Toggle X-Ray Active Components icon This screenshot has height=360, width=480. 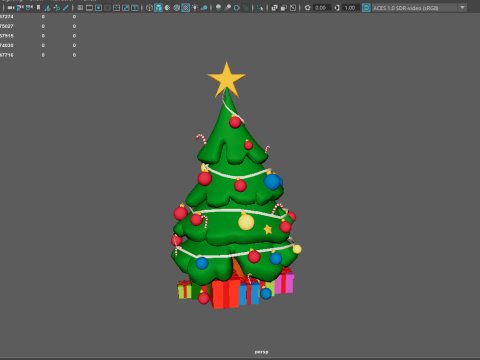click(x=284, y=8)
